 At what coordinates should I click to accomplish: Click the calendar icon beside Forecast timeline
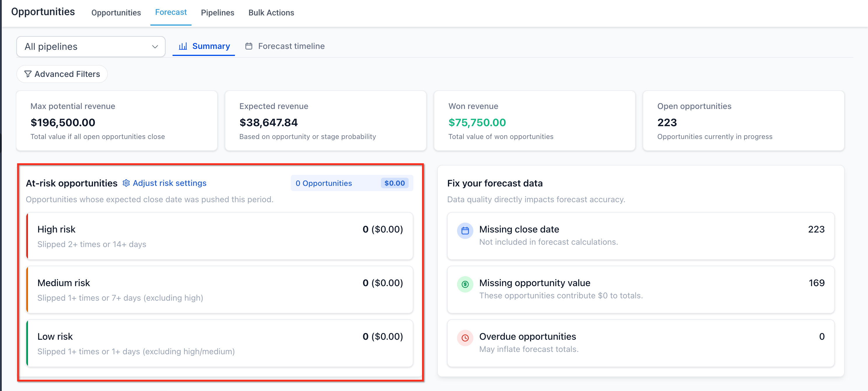point(249,46)
